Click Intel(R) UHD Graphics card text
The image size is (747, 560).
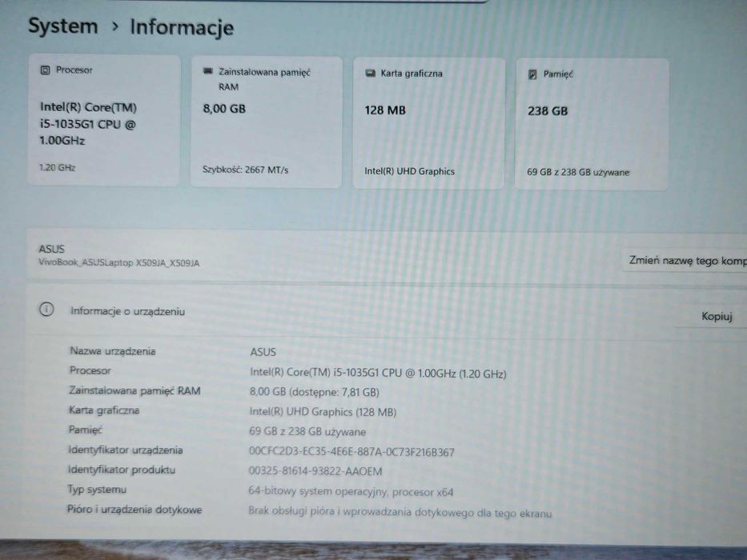point(409,171)
